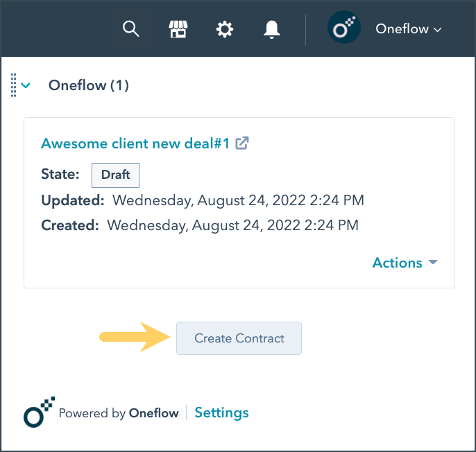The height and width of the screenshot is (452, 476).
Task: Open the marketplace storefront icon
Action: 178,29
